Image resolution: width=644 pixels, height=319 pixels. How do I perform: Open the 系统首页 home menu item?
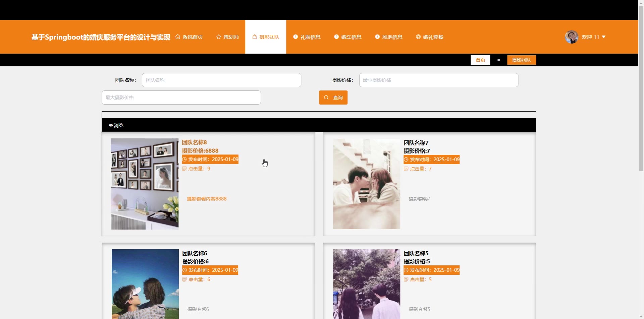coord(189,37)
